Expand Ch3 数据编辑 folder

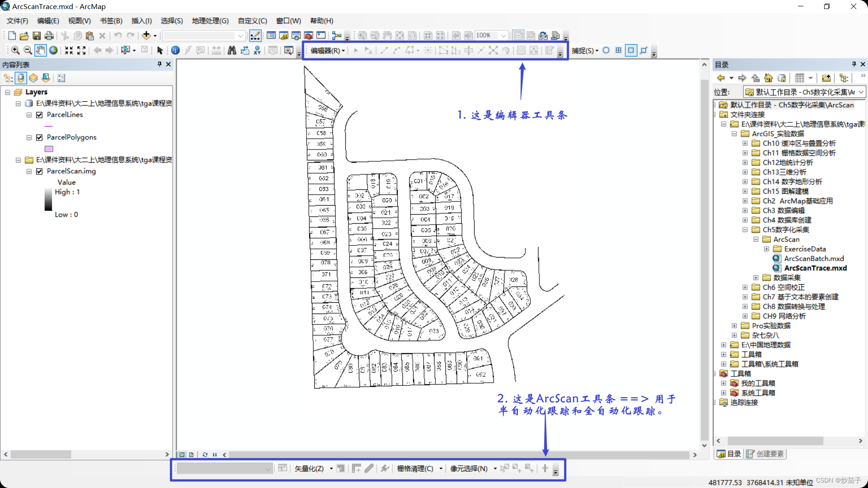click(x=745, y=211)
